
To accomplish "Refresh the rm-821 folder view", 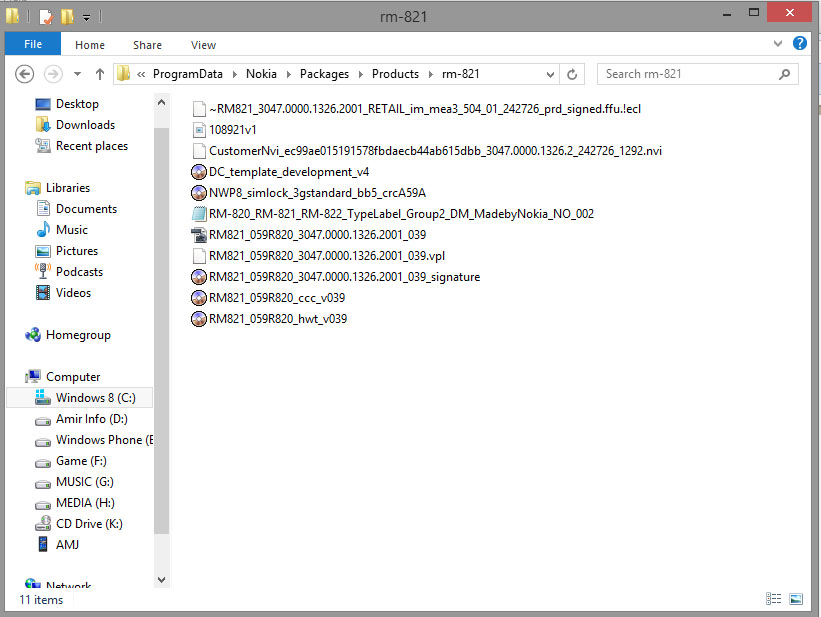I will tap(572, 74).
